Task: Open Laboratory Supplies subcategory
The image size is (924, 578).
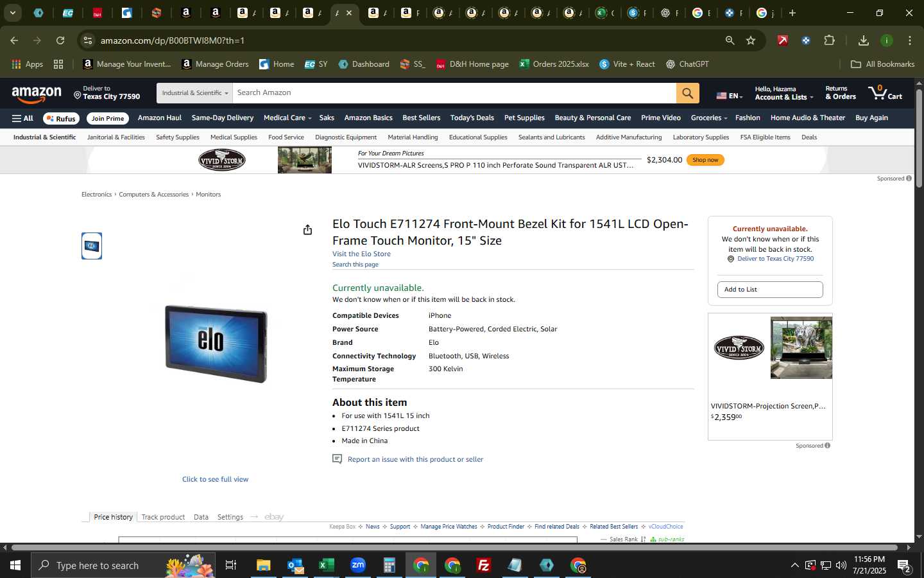Action: [701, 137]
